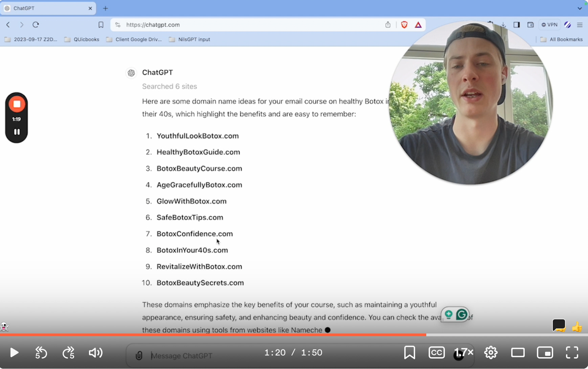Open the Leo AI slashed-circle icon
The image size is (588, 369).
(567, 25)
